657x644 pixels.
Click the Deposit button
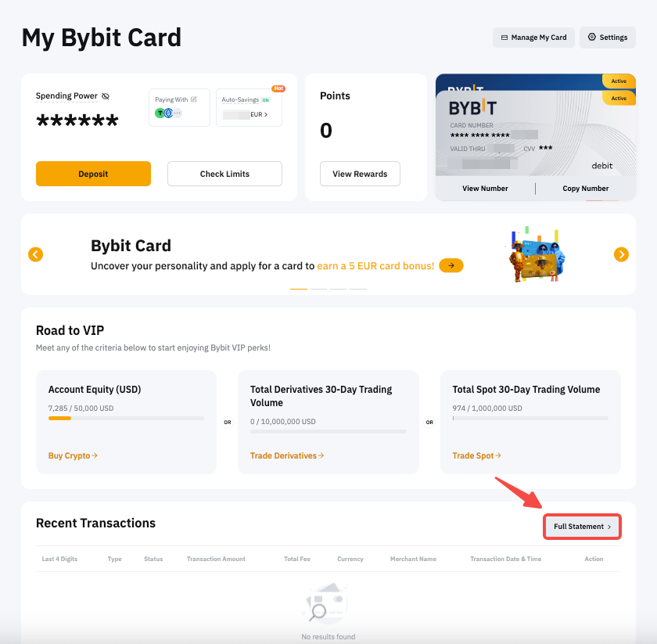[93, 174]
